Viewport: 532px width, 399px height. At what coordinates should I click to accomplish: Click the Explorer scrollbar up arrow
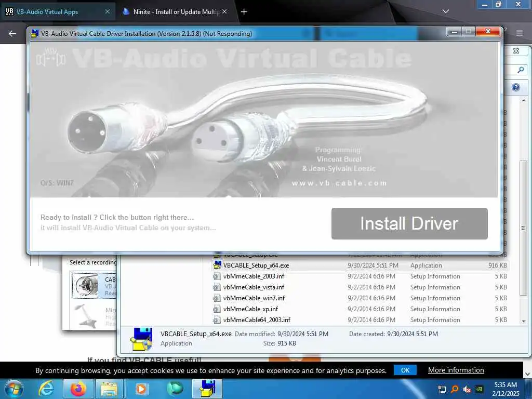coord(524,101)
